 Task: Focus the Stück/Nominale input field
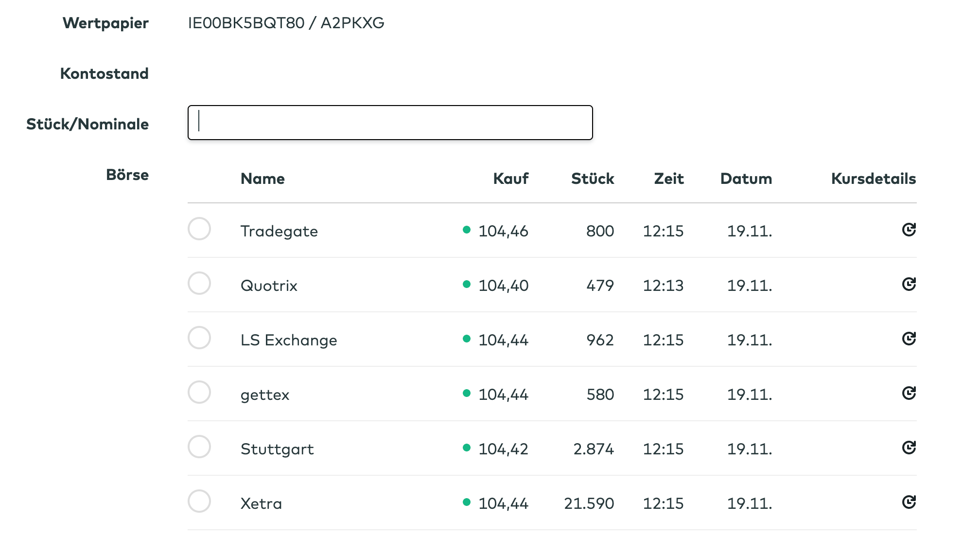click(390, 123)
